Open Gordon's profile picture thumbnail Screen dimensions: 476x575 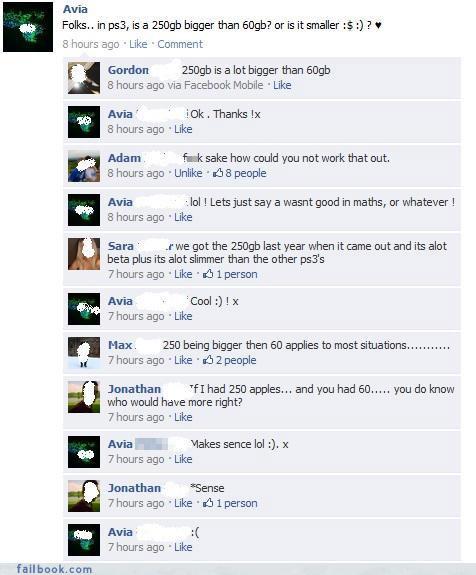pyautogui.click(x=84, y=78)
